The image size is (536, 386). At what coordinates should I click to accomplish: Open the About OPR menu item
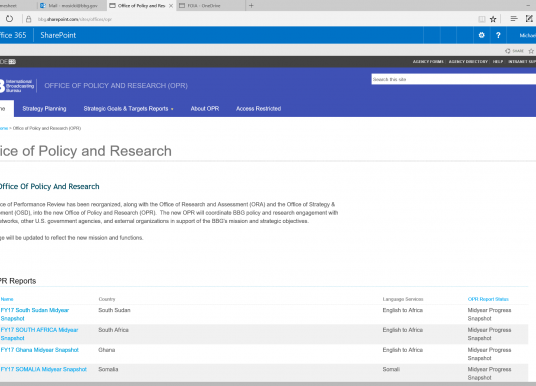point(205,109)
